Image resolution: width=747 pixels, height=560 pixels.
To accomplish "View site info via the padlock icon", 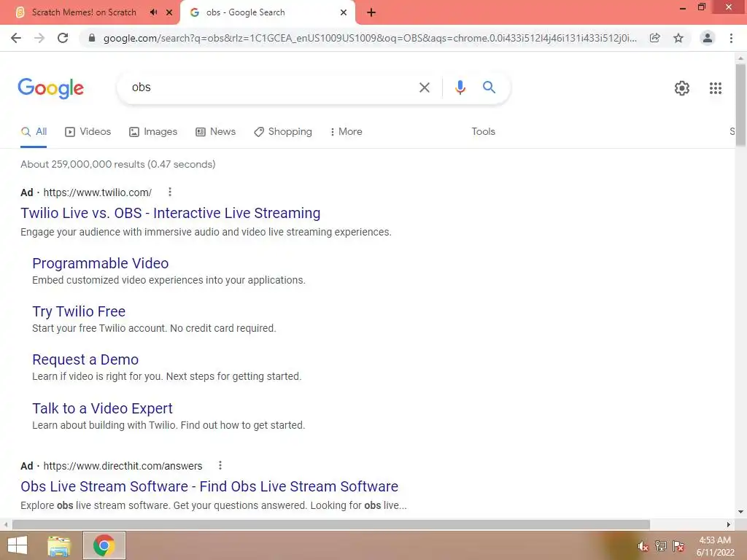I will click(x=92, y=38).
